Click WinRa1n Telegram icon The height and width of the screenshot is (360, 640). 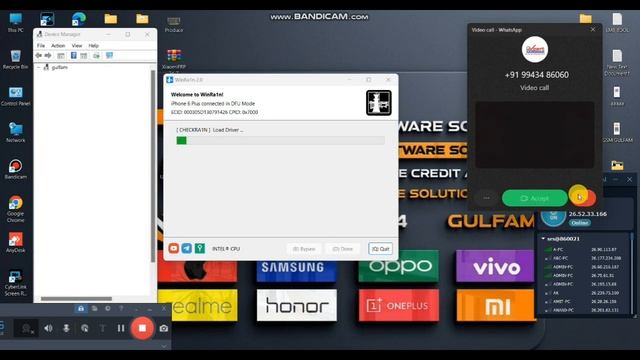[187, 248]
